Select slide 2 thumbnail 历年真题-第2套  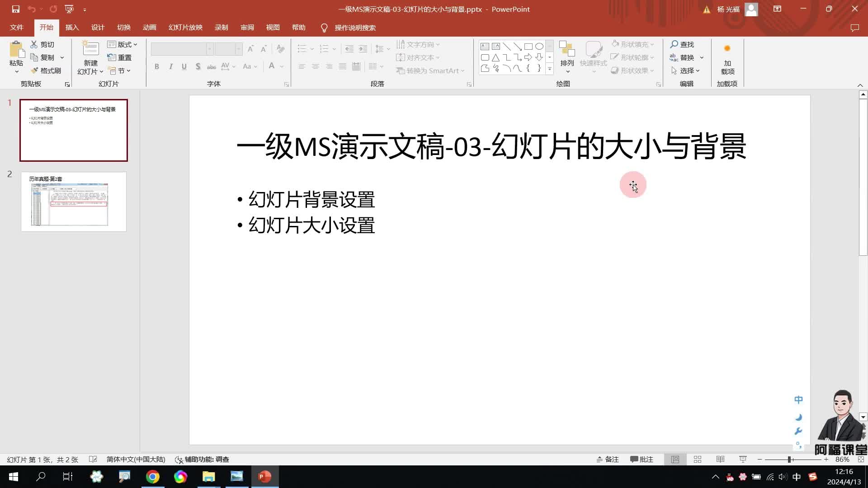pos(74,202)
